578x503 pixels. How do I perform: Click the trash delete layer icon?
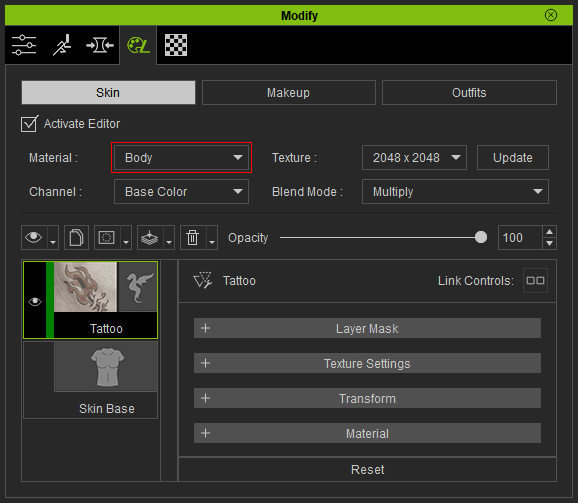[x=193, y=238]
